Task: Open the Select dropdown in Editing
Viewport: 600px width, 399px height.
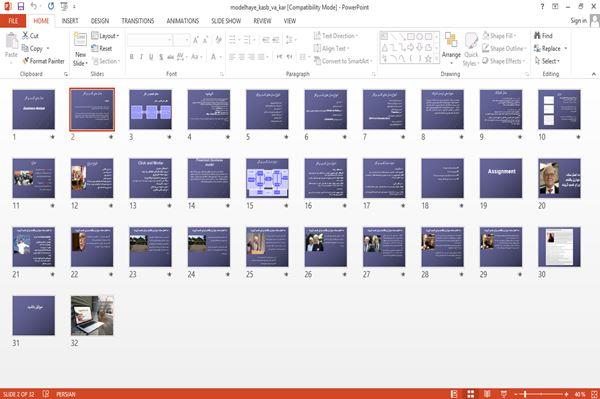Action: point(547,61)
